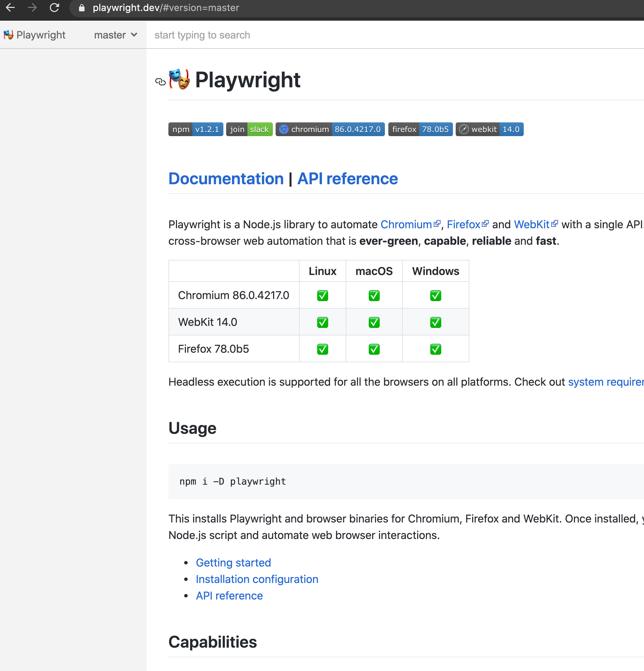644x671 pixels.
Task: Open the Installation configuration link
Action: click(x=257, y=579)
